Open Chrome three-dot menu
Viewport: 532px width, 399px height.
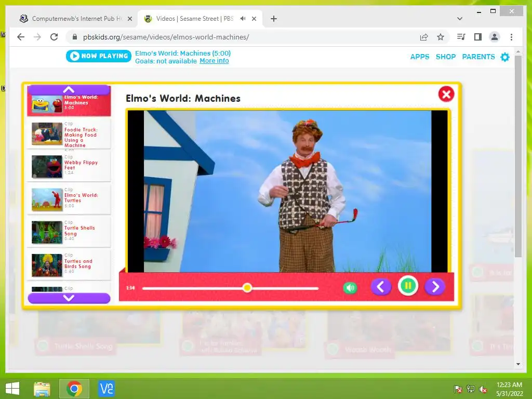[511, 37]
